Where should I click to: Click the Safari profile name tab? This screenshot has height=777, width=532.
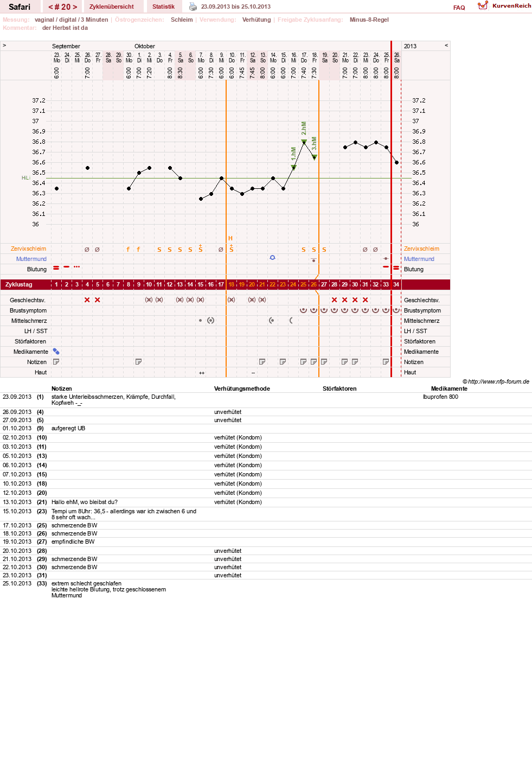[x=20, y=7]
